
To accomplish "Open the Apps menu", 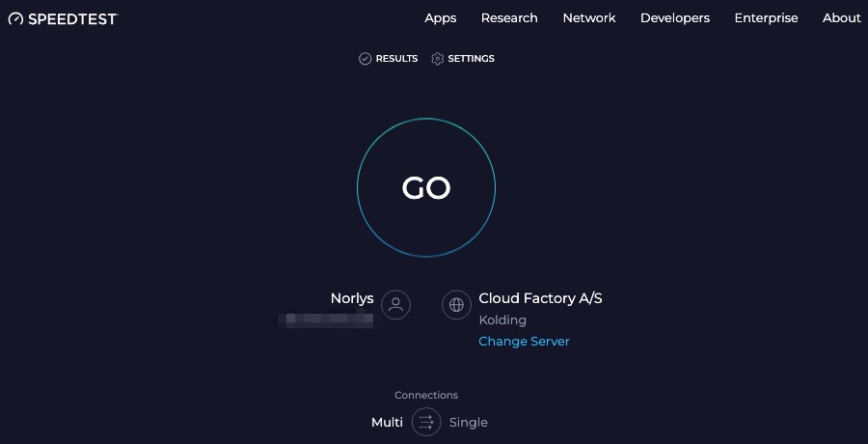I will (440, 18).
